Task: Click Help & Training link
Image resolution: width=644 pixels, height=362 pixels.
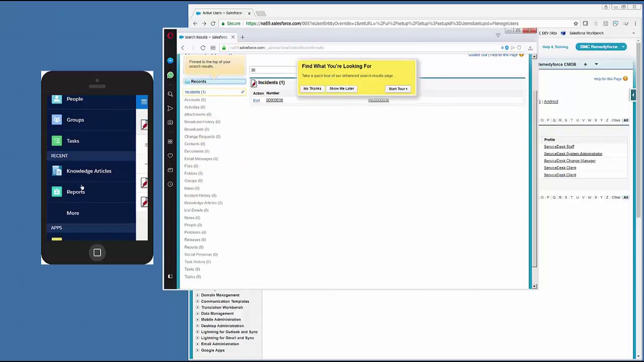Action: point(555,47)
